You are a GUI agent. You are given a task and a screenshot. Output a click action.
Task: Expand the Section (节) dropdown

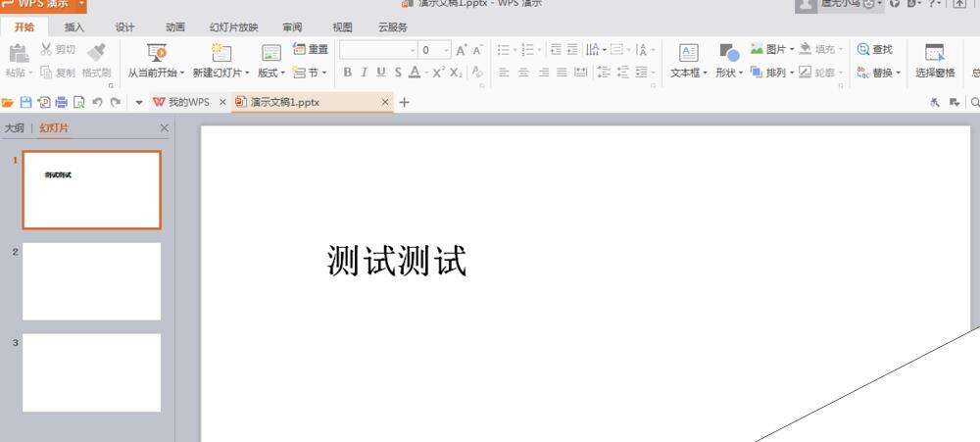pos(324,74)
